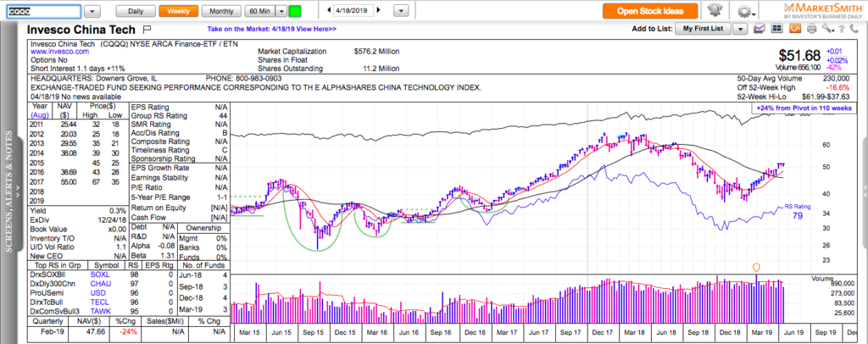Open the date options dropdown

[403, 11]
